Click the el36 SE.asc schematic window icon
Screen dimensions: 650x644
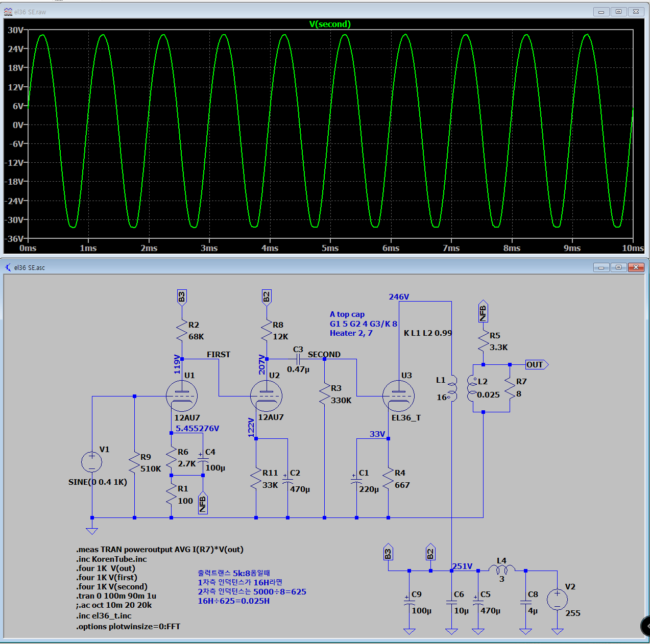click(8, 267)
